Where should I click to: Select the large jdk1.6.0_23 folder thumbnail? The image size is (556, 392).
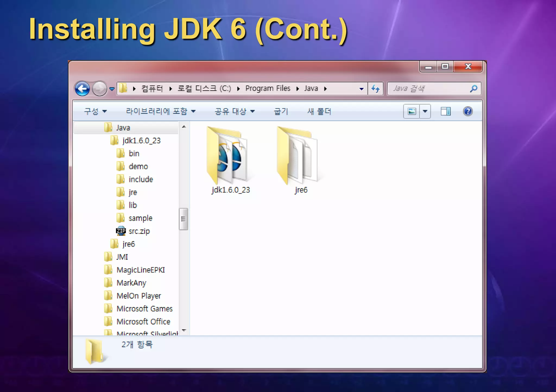[230, 160]
